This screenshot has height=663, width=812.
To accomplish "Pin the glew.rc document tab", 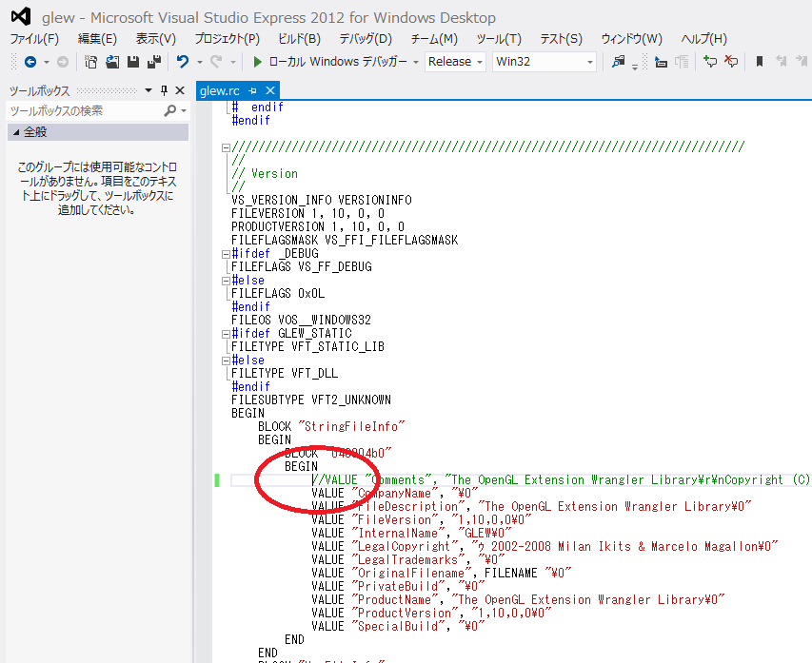I will click(x=252, y=91).
